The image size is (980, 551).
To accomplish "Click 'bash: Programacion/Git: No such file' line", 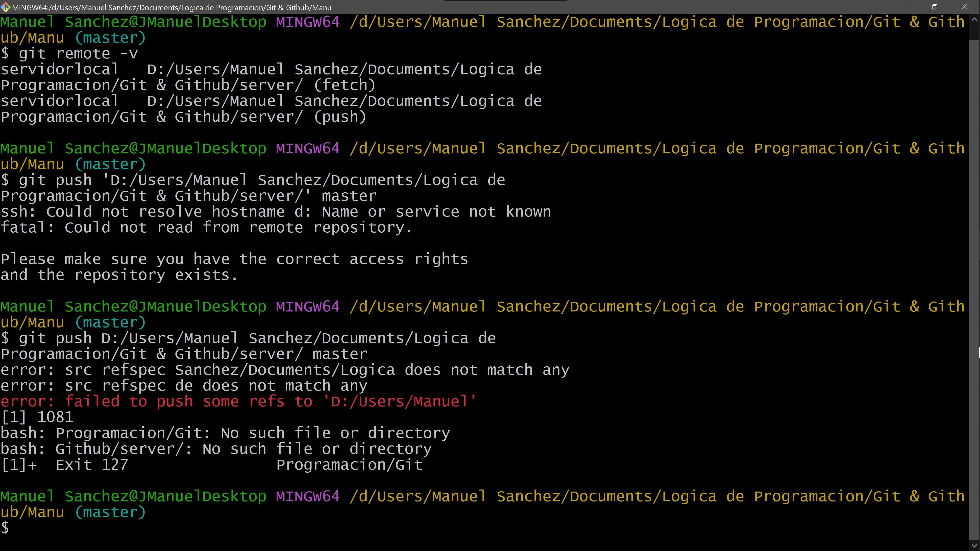I will coord(225,433).
